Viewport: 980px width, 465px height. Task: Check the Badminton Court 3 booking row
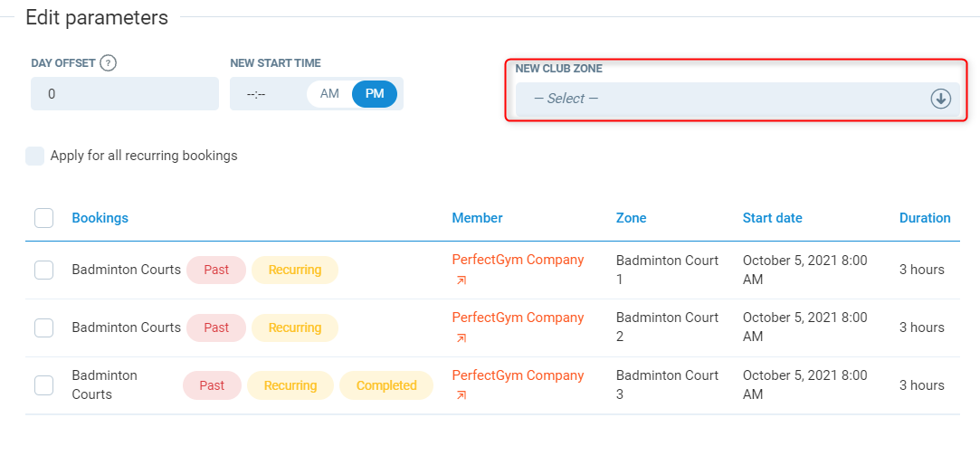[x=43, y=385]
